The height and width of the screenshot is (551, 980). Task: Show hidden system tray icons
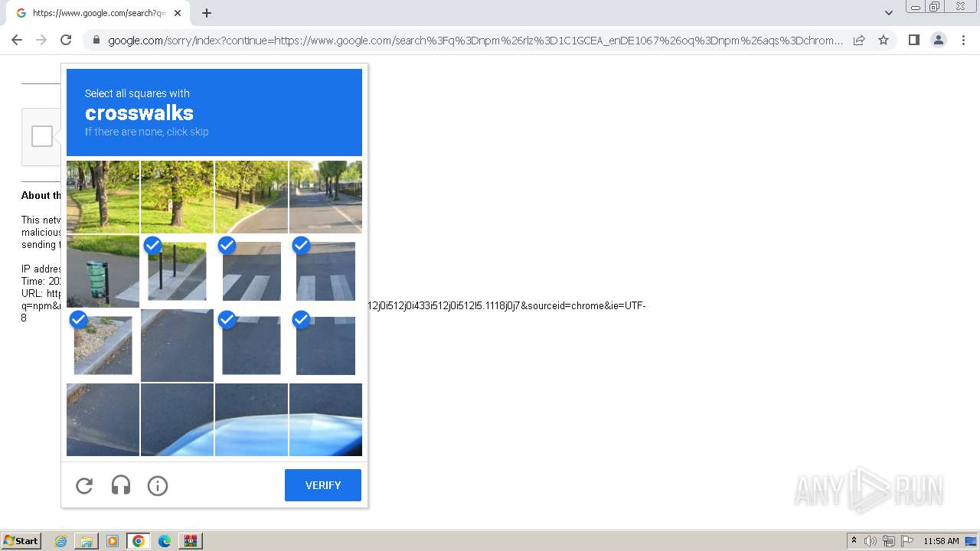854,541
